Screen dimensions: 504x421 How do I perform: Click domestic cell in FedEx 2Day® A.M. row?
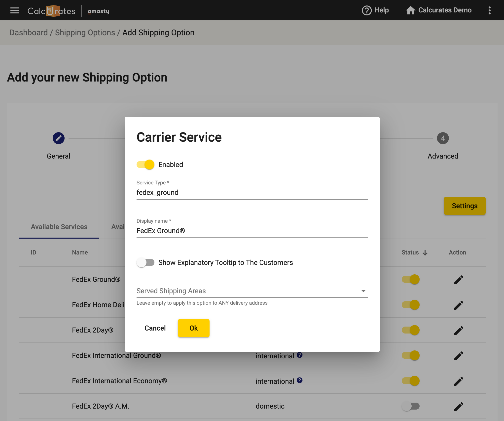270,406
